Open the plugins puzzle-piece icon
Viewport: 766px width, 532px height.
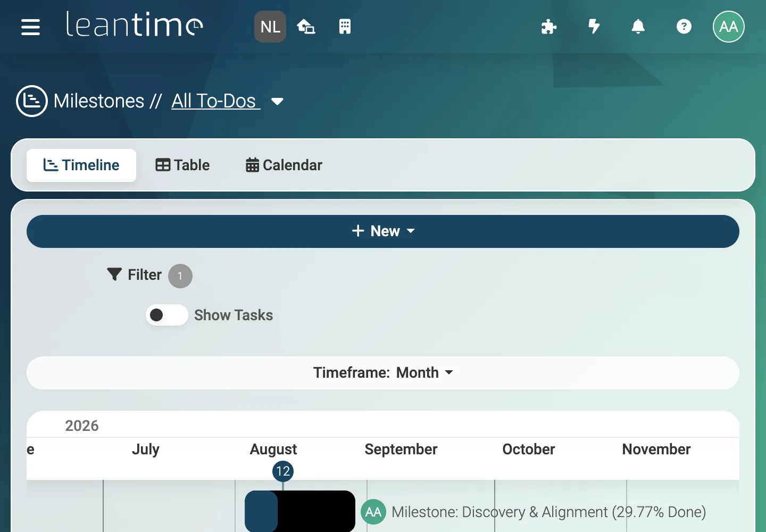[x=548, y=27]
